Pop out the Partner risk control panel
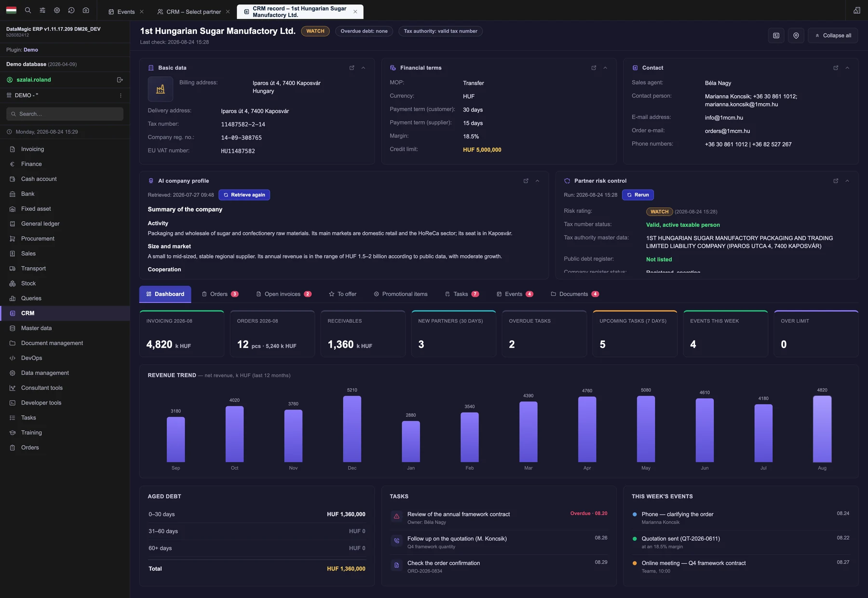Image resolution: width=868 pixels, height=598 pixels. pyautogui.click(x=836, y=181)
